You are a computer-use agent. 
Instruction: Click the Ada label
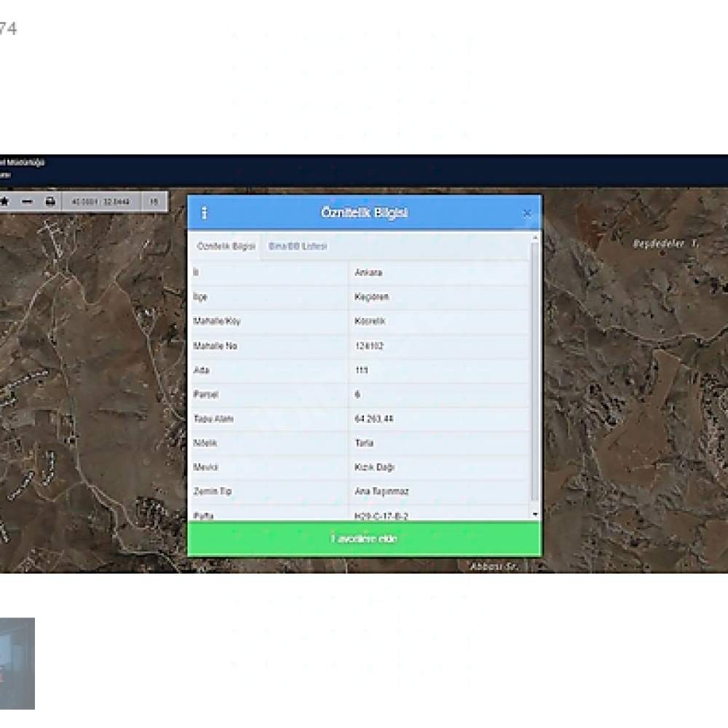[x=201, y=370]
